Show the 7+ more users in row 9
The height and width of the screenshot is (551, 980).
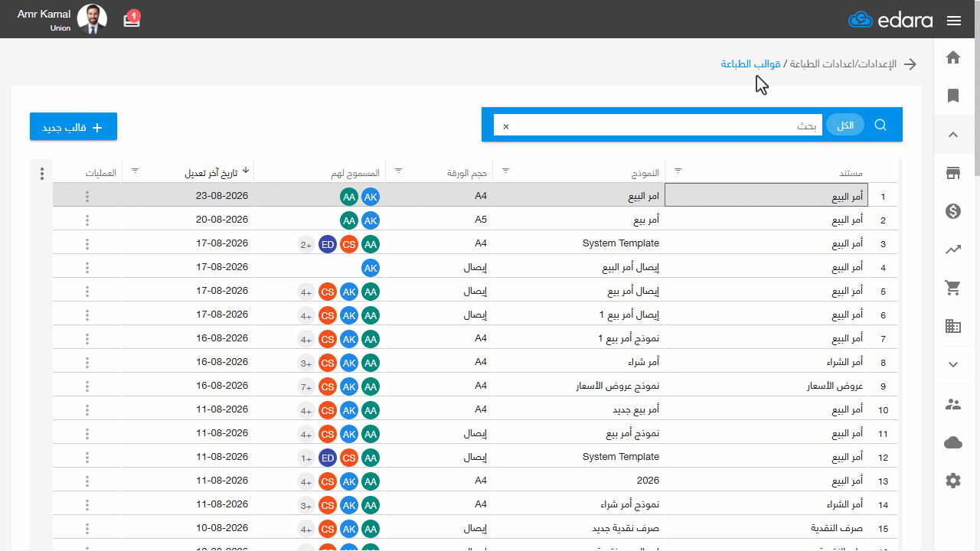pyautogui.click(x=306, y=386)
